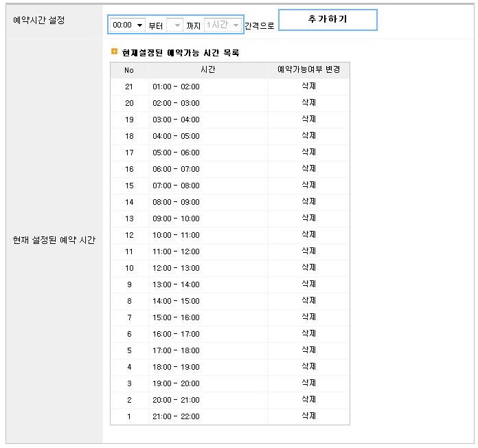Screen dimensions: 478x448
Task: Click the orange plus icon beside list heading
Action: pyautogui.click(x=114, y=52)
